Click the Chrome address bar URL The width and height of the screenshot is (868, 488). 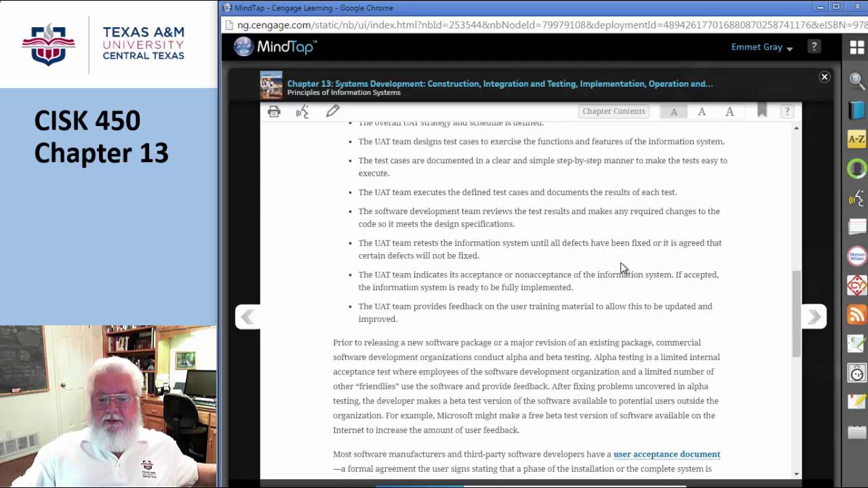tap(552, 25)
